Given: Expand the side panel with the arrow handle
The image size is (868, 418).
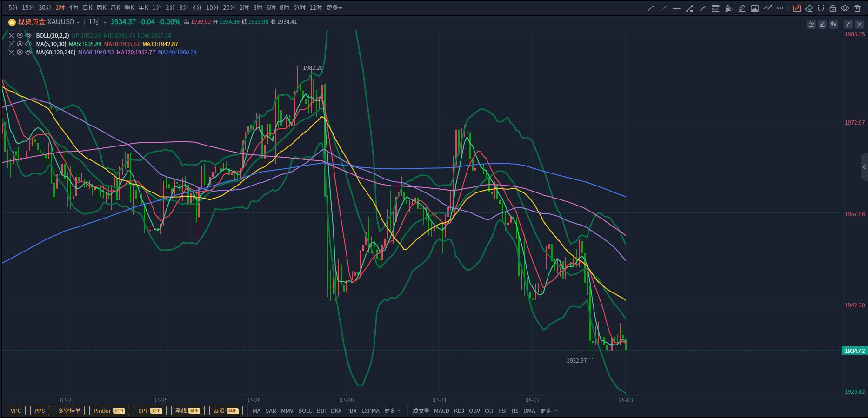Looking at the screenshot, I should pyautogui.click(x=864, y=167).
